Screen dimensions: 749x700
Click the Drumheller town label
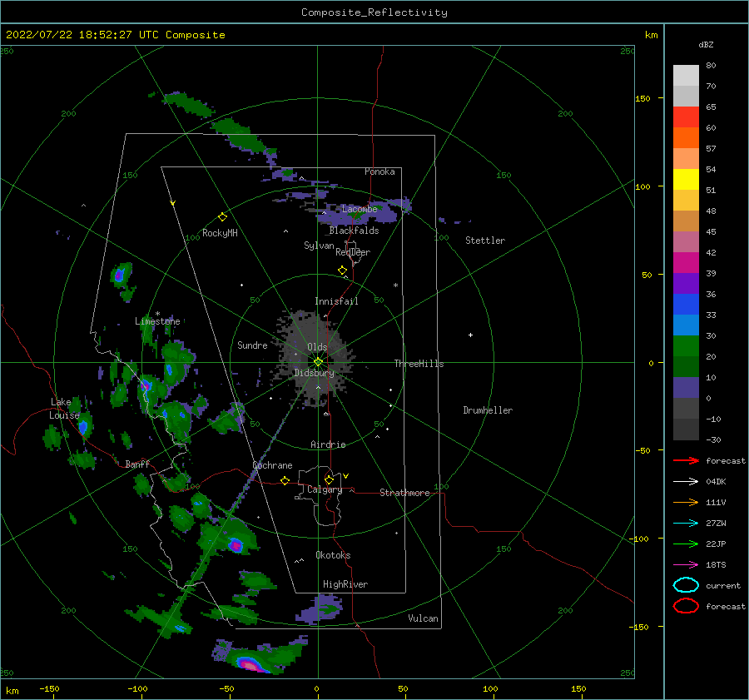tap(488, 410)
